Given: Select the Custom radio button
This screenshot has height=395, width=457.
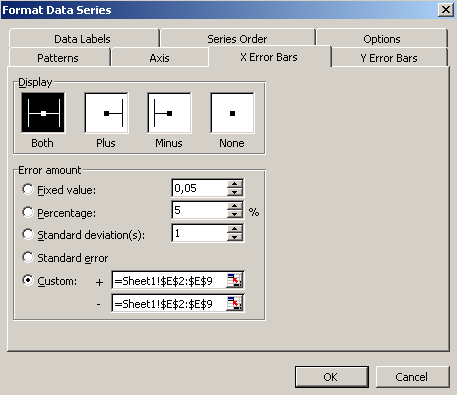Looking at the screenshot, I should (x=28, y=280).
